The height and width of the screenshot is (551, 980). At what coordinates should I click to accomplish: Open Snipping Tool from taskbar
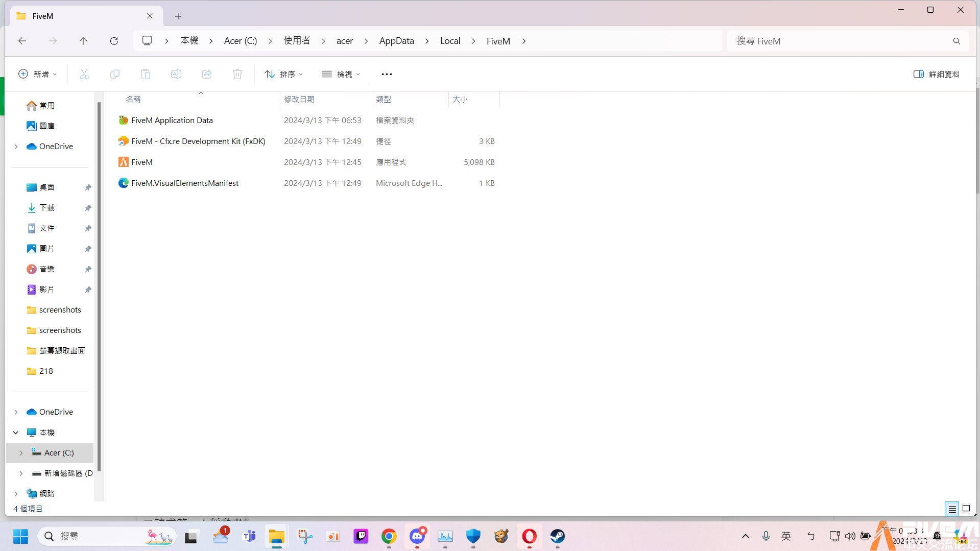pos(305,536)
